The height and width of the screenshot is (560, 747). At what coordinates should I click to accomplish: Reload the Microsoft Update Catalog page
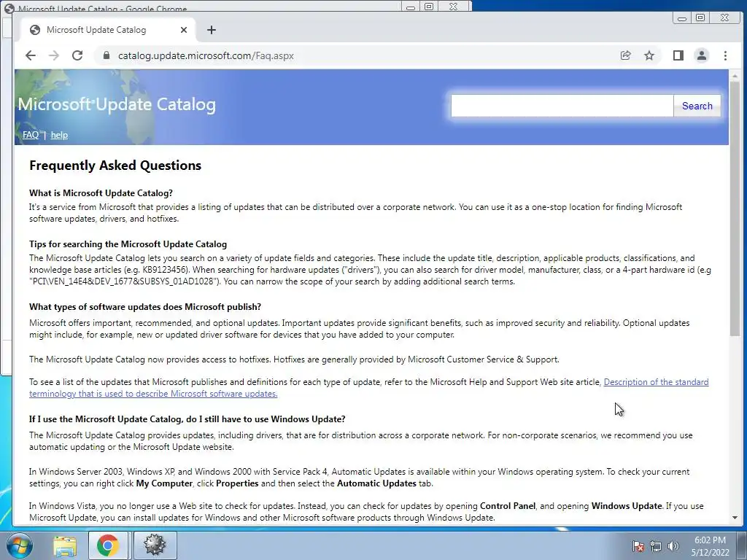click(x=77, y=55)
